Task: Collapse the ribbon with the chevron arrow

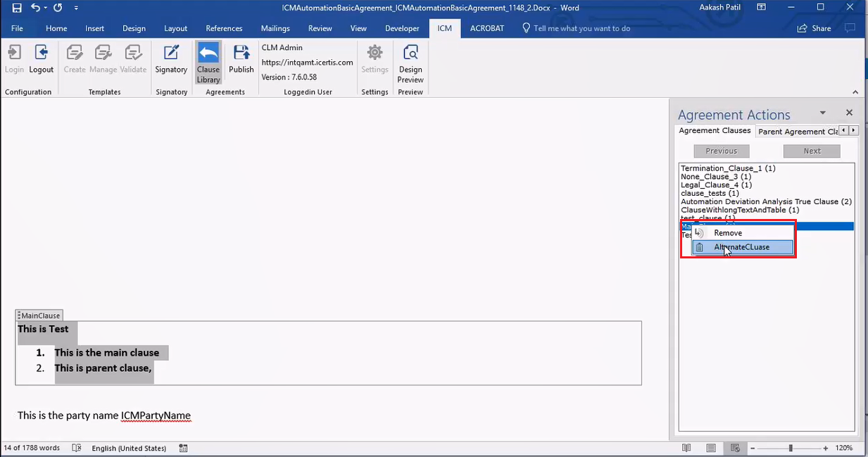Action: click(x=855, y=92)
